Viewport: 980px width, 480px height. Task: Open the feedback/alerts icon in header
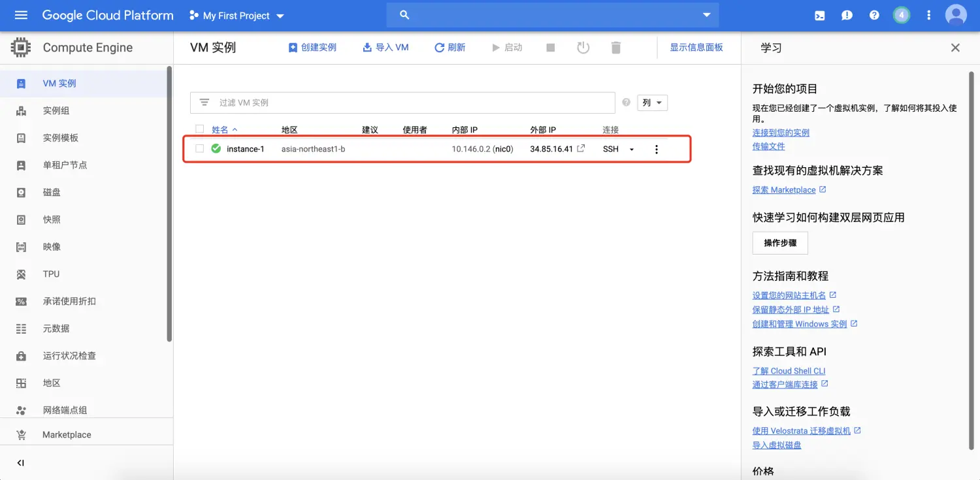[x=847, y=15]
